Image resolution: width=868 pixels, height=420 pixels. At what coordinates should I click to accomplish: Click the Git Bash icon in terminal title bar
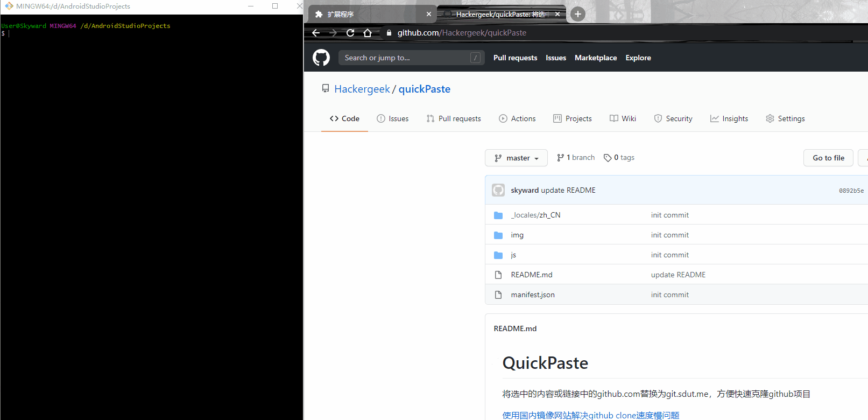[9, 6]
